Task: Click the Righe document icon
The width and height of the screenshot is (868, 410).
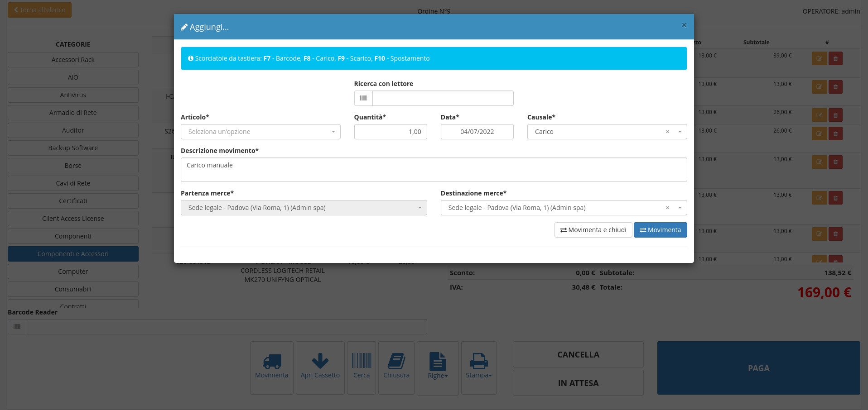Action: (x=437, y=362)
